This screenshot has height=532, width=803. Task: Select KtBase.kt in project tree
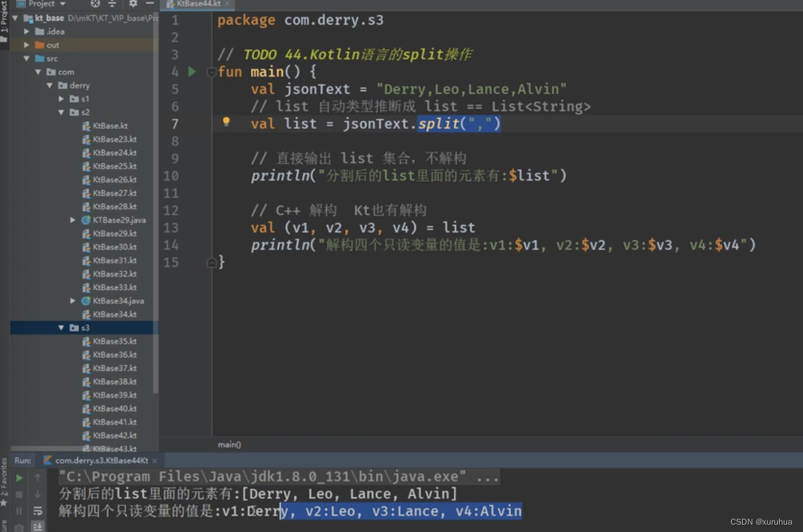pyautogui.click(x=105, y=126)
